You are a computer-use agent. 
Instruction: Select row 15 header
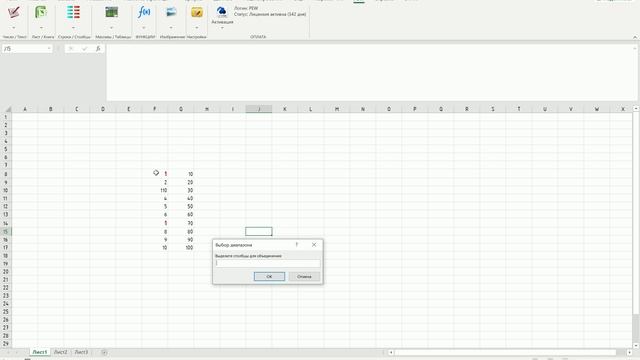[6, 231]
